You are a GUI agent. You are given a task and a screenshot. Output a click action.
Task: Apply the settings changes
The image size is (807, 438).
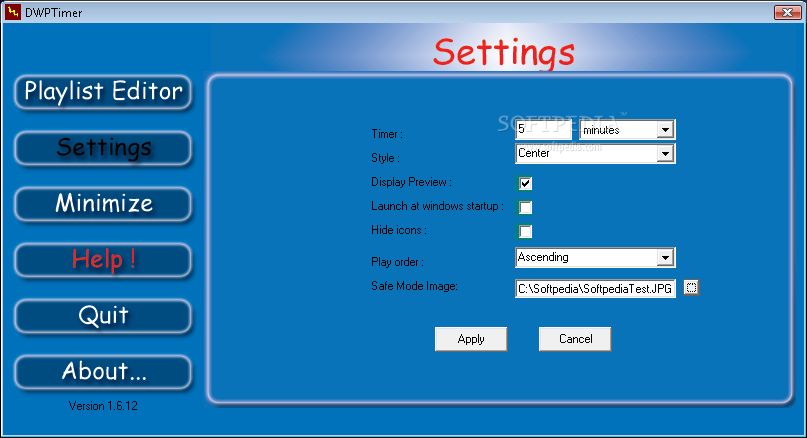tap(471, 339)
